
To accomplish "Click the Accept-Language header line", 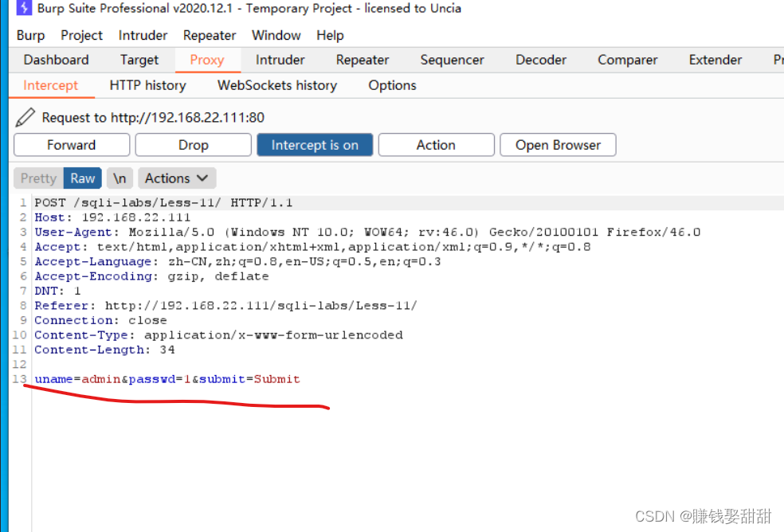I will click(x=237, y=261).
